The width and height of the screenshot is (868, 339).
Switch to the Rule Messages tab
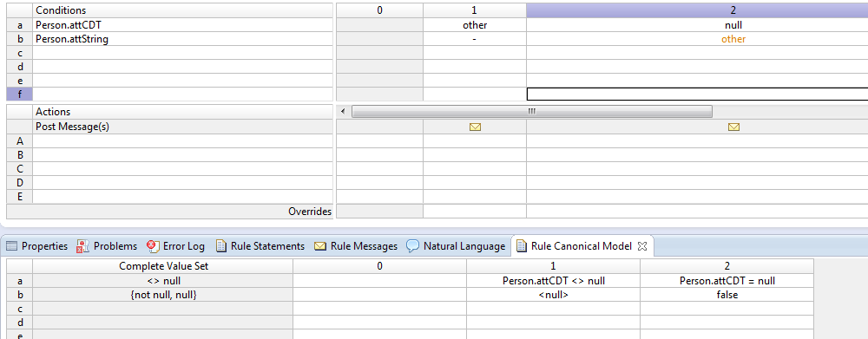356,246
